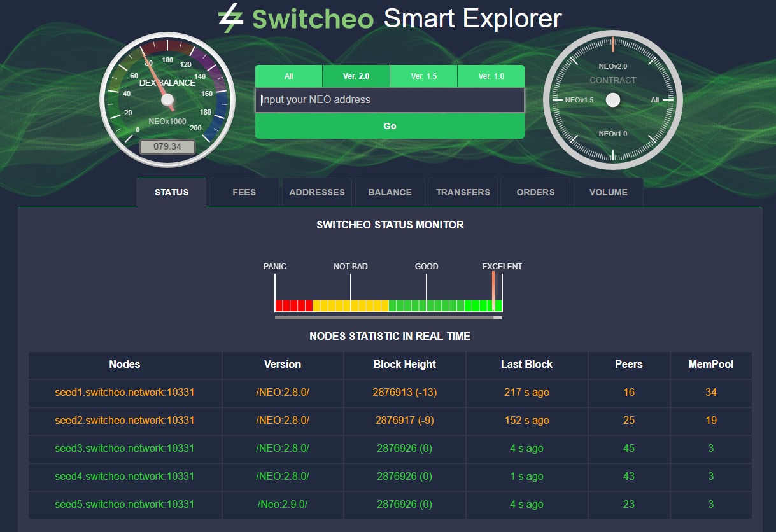This screenshot has height=532, width=776.
Task: Click the contract dial center knob
Action: coord(613,100)
